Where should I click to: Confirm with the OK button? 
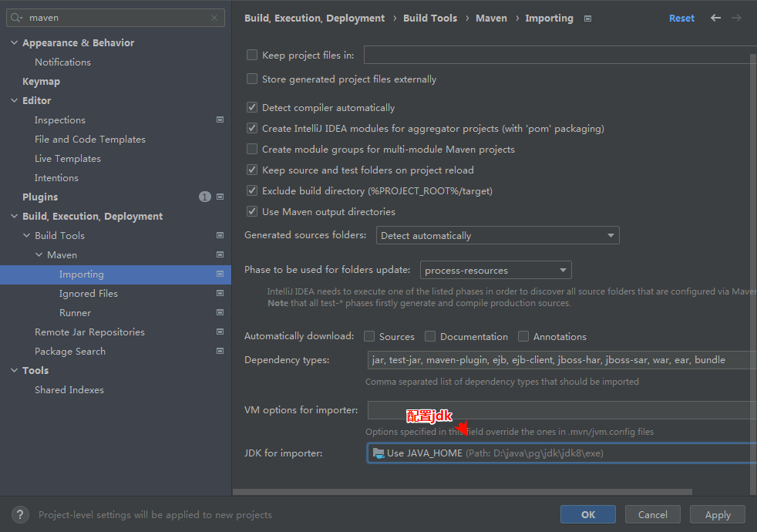(588, 514)
